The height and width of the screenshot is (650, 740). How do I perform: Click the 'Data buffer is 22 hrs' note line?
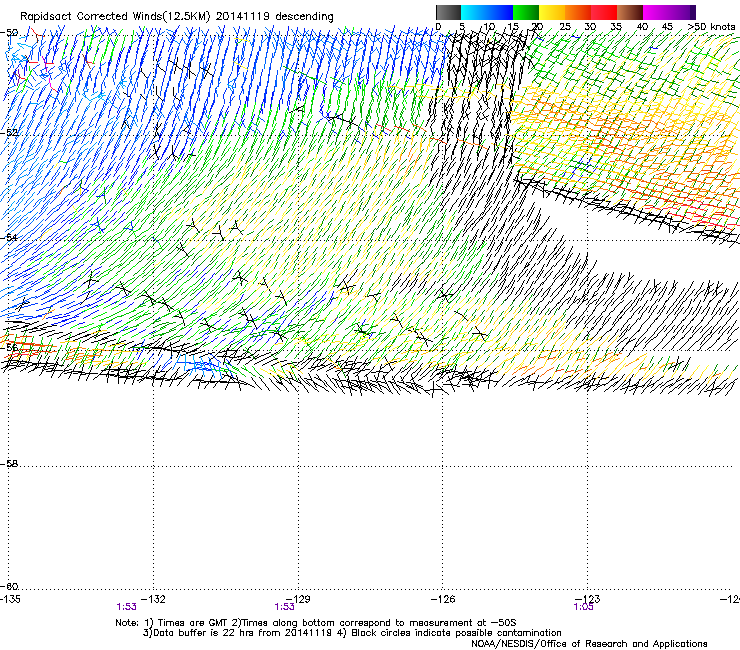[352, 633]
